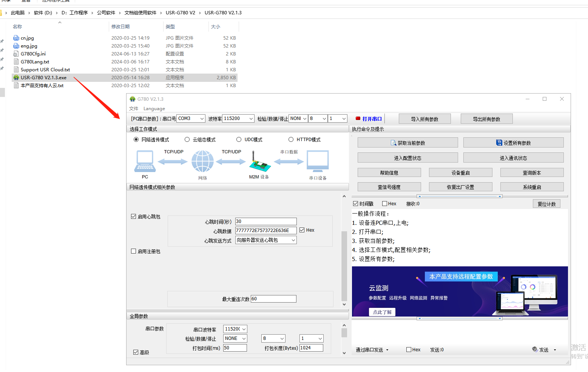Click the 点此了解 link in banner
Image resolution: width=588 pixels, height=372 pixels.
[382, 312]
